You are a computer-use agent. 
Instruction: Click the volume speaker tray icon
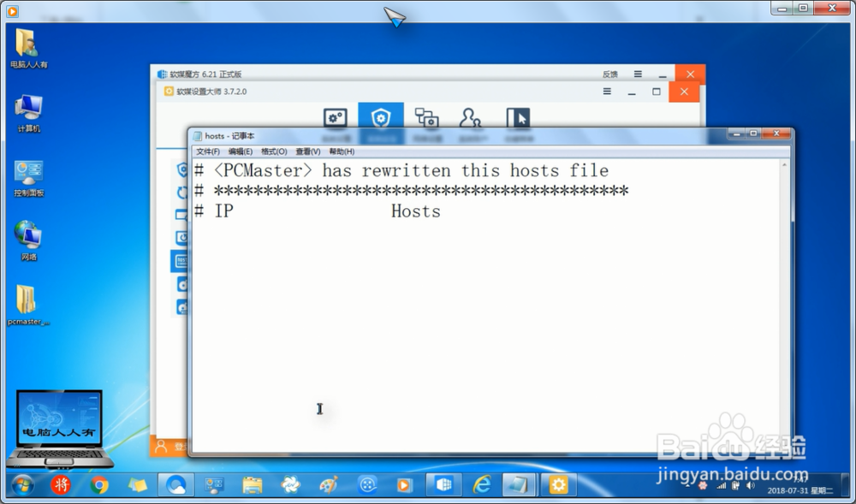752,485
